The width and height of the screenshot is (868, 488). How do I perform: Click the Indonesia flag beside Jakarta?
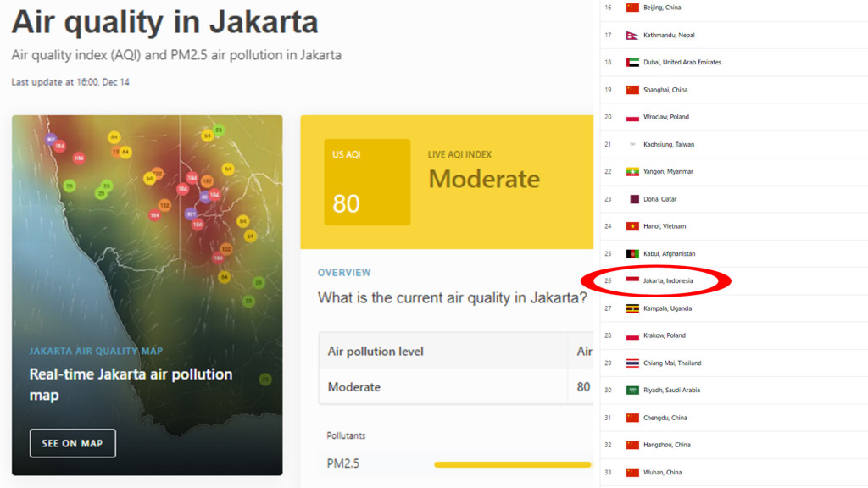632,280
